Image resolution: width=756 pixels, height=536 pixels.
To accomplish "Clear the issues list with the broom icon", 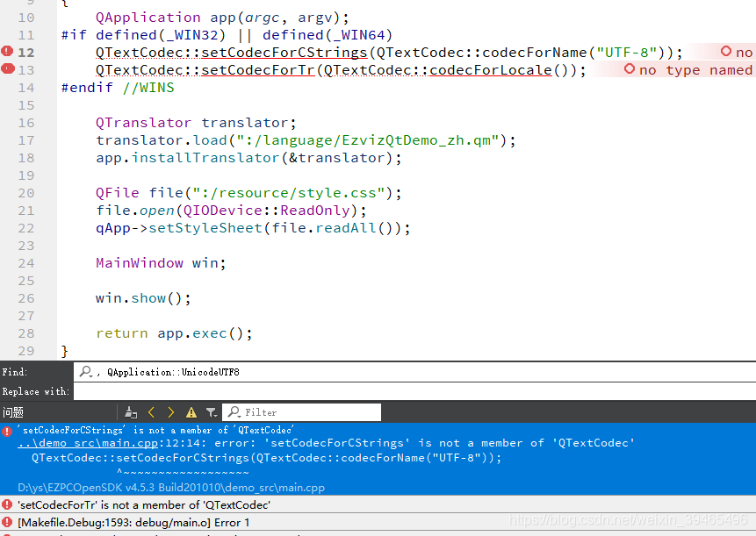I will coord(131,412).
